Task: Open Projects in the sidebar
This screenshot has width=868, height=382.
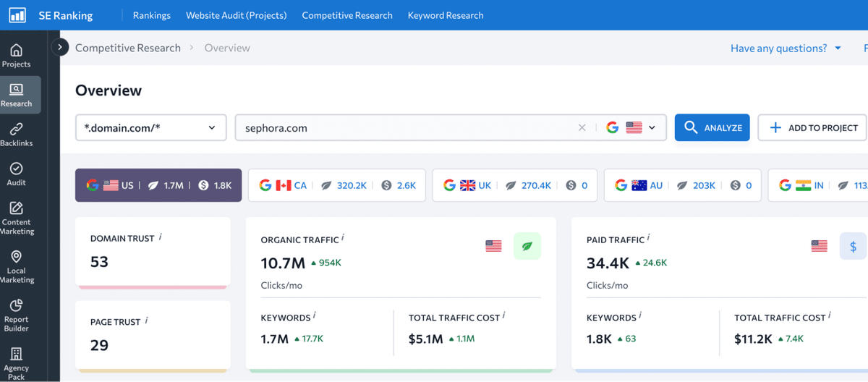Action: coord(16,56)
